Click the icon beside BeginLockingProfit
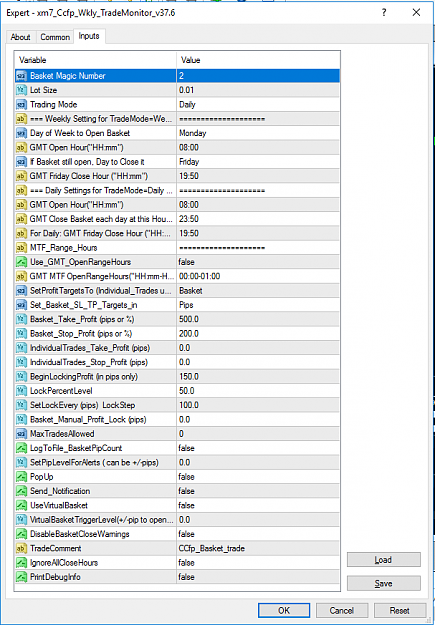The width and height of the screenshot is (435, 625). (21, 377)
